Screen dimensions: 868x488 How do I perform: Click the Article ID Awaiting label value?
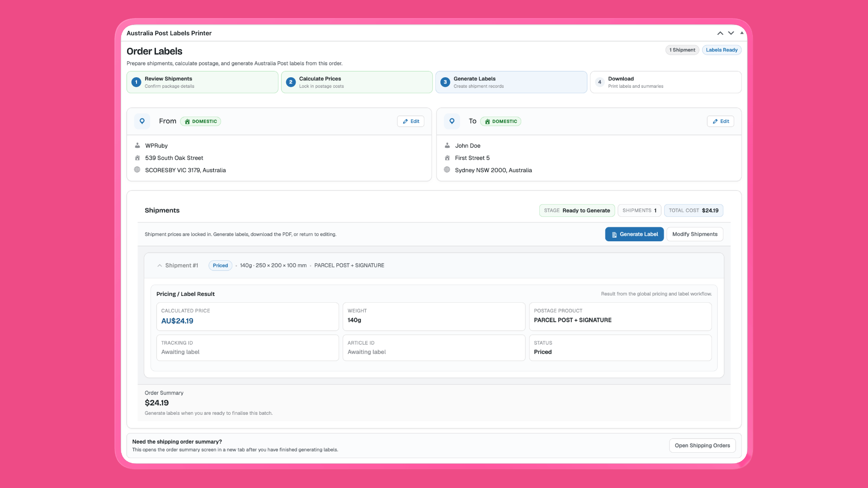pyautogui.click(x=367, y=352)
